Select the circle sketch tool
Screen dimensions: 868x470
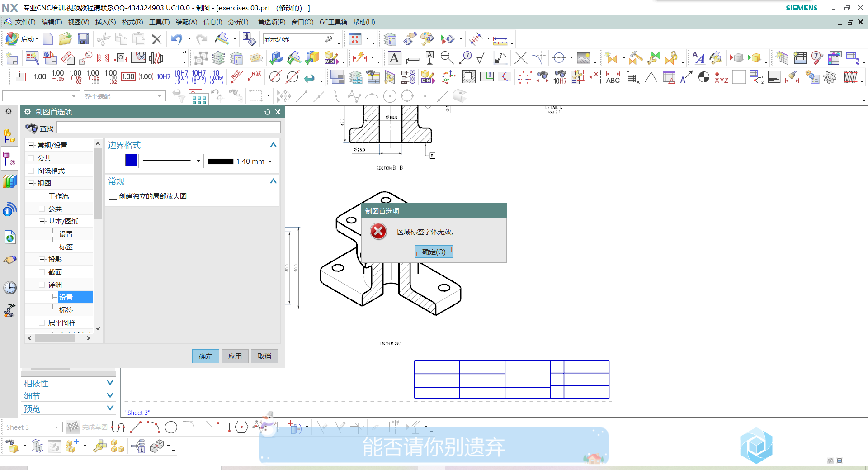171,427
